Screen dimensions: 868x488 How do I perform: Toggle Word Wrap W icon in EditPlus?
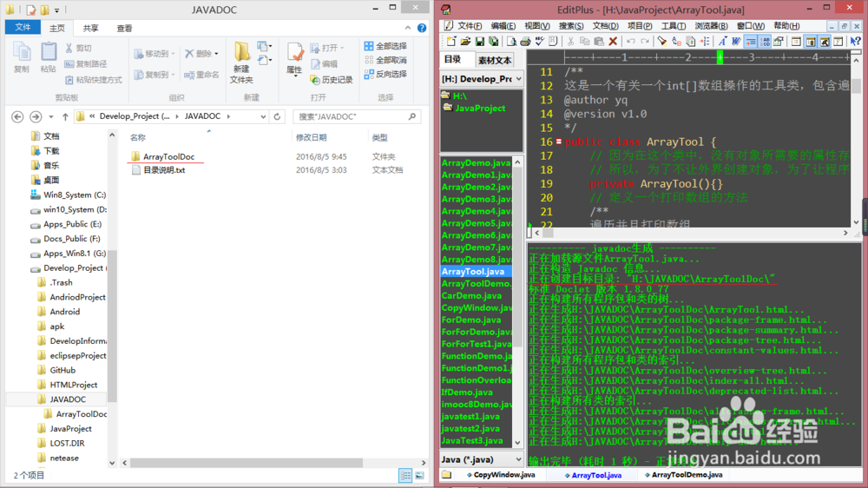[x=736, y=42]
